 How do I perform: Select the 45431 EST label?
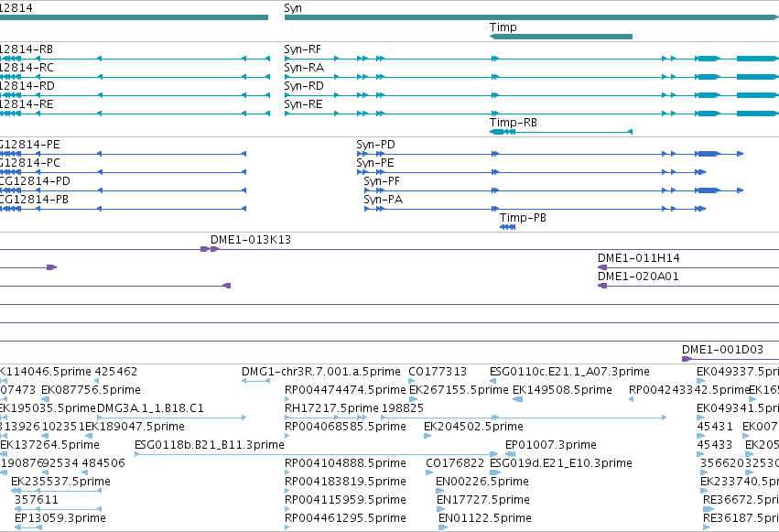point(715,427)
